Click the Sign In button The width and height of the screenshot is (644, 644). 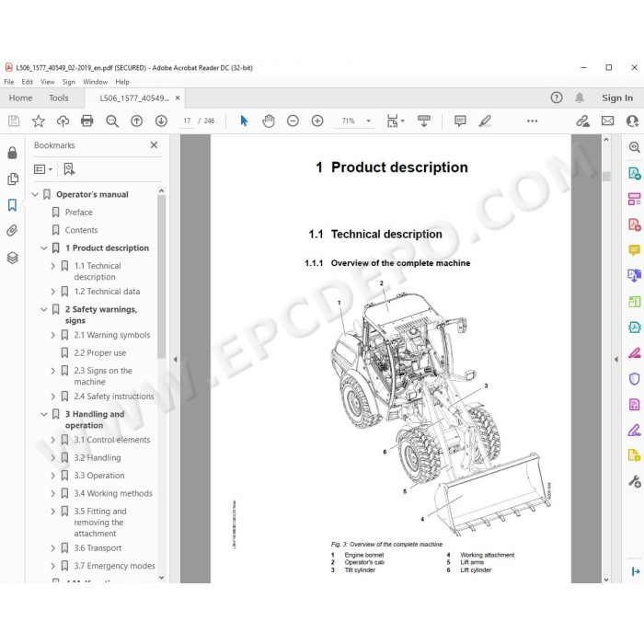pos(617,98)
